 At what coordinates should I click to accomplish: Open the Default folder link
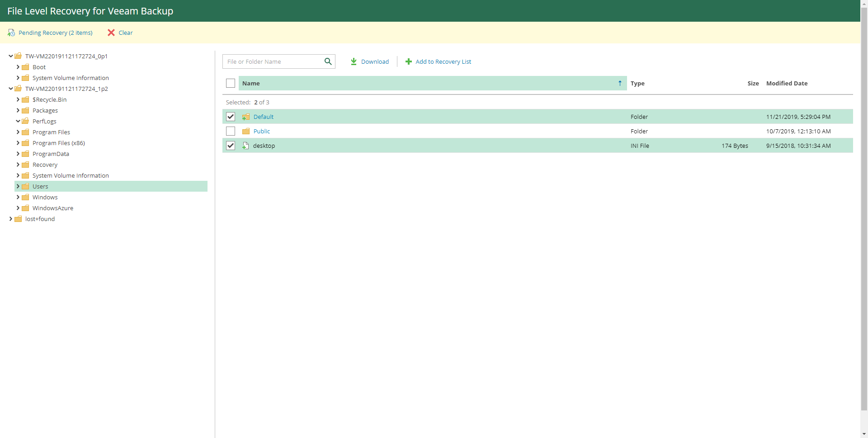pyautogui.click(x=264, y=117)
